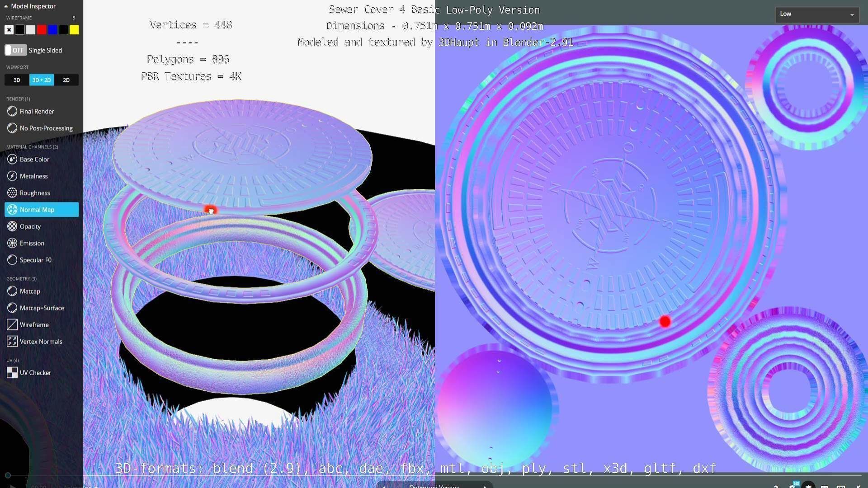
Task: Click the Final Render option
Action: point(37,112)
